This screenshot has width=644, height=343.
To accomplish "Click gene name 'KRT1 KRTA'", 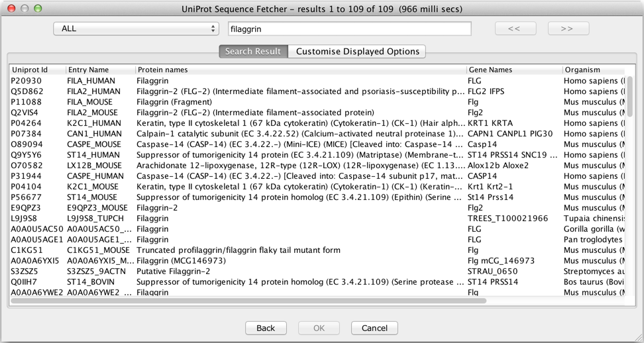I will coord(490,123).
